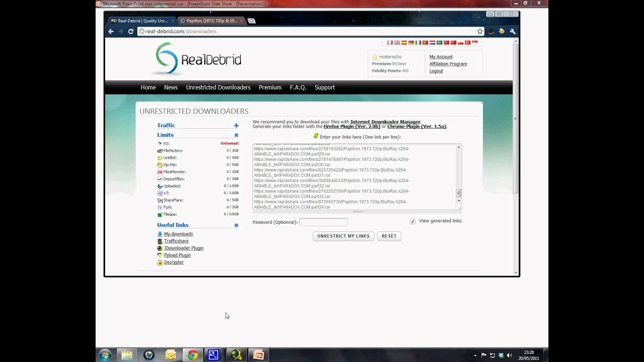Switch language with the Spanish flag
Image resolution: width=644 pixels, height=362 pixels.
[404, 43]
